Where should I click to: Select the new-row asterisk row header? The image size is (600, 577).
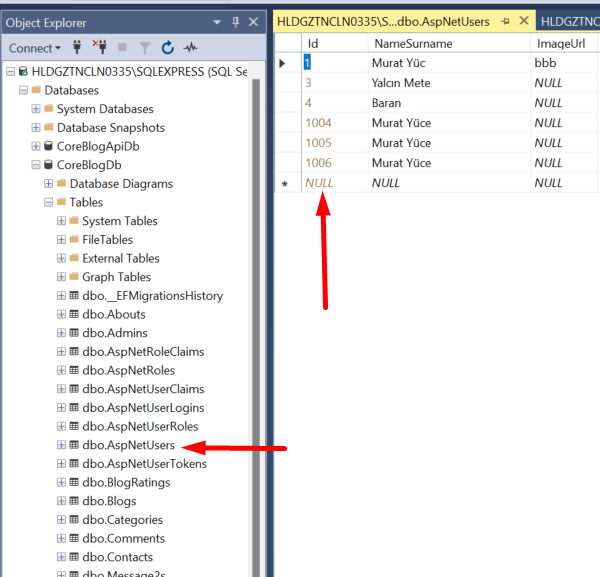[288, 183]
